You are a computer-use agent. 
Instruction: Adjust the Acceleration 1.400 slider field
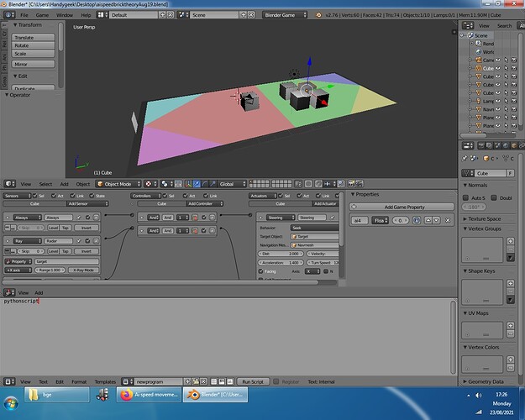click(x=281, y=263)
